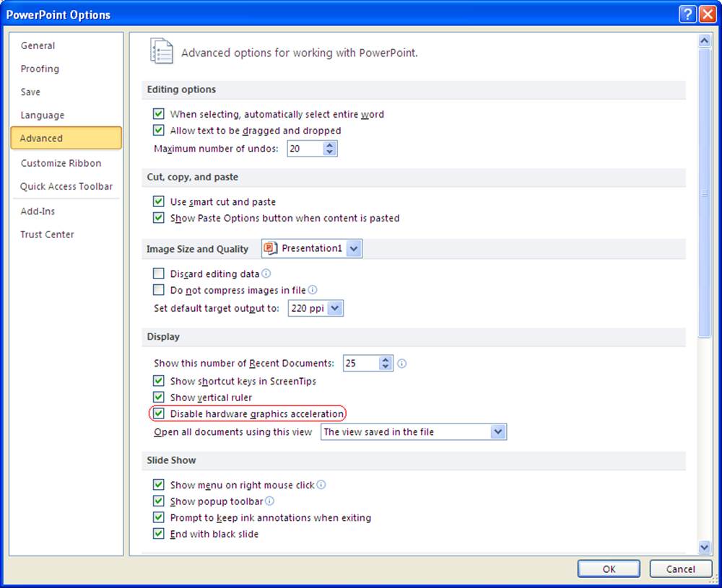The width and height of the screenshot is (722, 588).
Task: Click the info icon beside Show popup toolbar
Action: tap(269, 501)
